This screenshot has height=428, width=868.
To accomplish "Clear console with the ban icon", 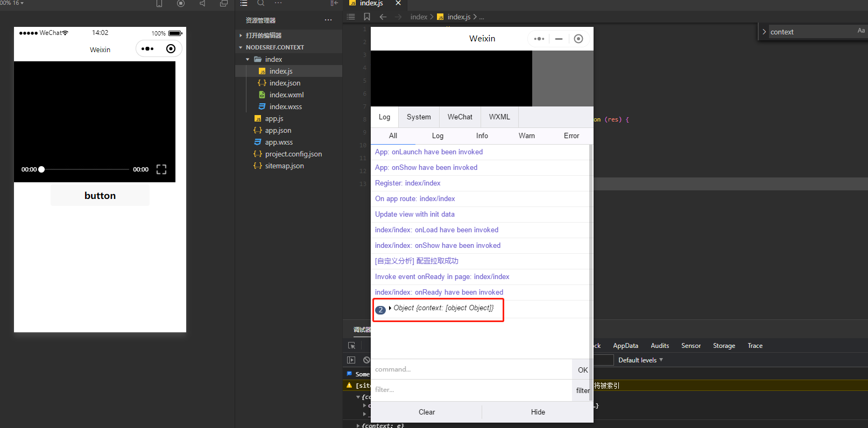I will (x=366, y=360).
